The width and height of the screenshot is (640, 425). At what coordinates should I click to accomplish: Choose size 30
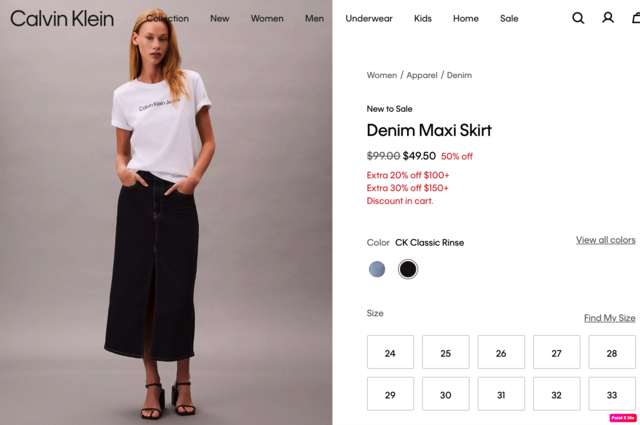coord(446,394)
